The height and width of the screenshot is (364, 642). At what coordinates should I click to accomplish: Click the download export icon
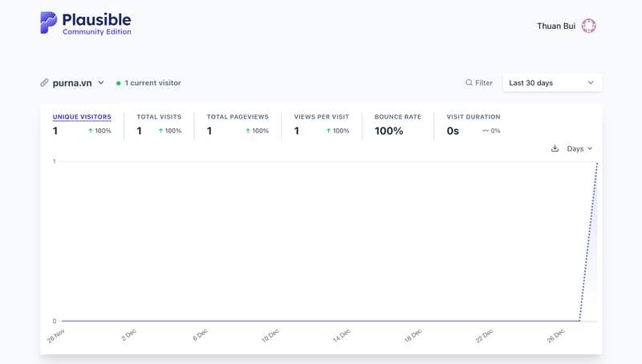point(555,148)
